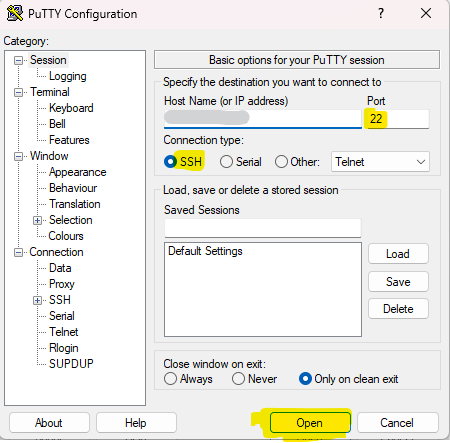This screenshot has height=443, width=450.
Task: Click the Save session button
Action: point(398,282)
